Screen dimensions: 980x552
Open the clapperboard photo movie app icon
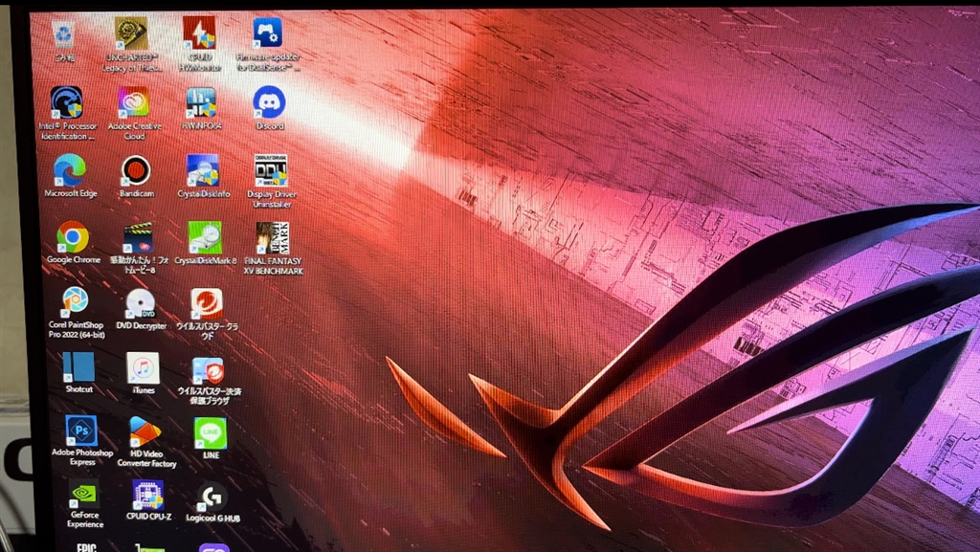[x=138, y=238]
